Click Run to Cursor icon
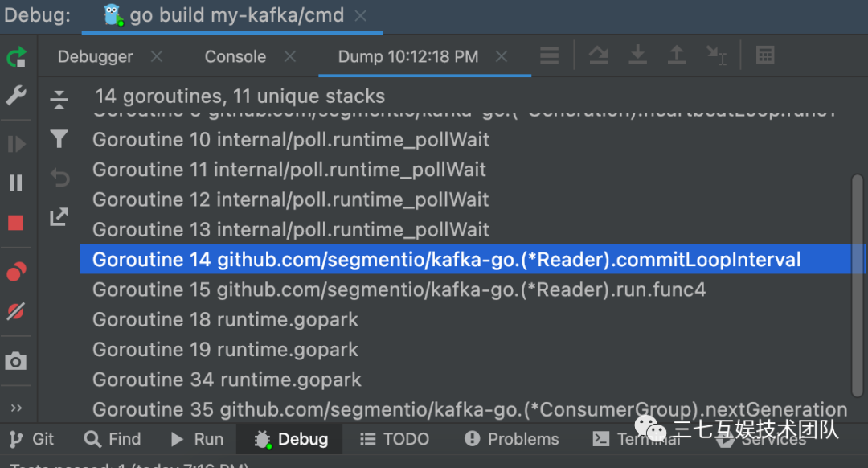 [716, 55]
